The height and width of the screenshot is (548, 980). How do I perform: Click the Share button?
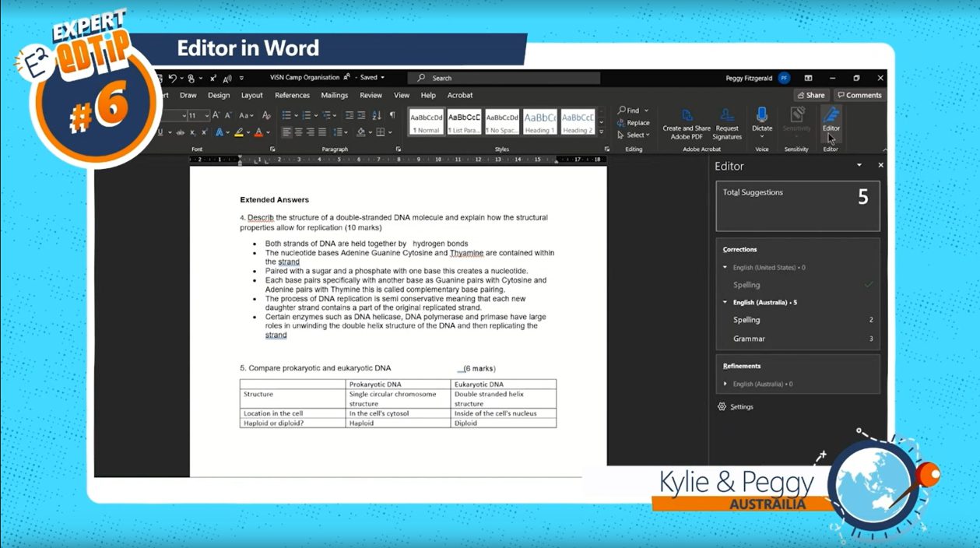point(811,95)
